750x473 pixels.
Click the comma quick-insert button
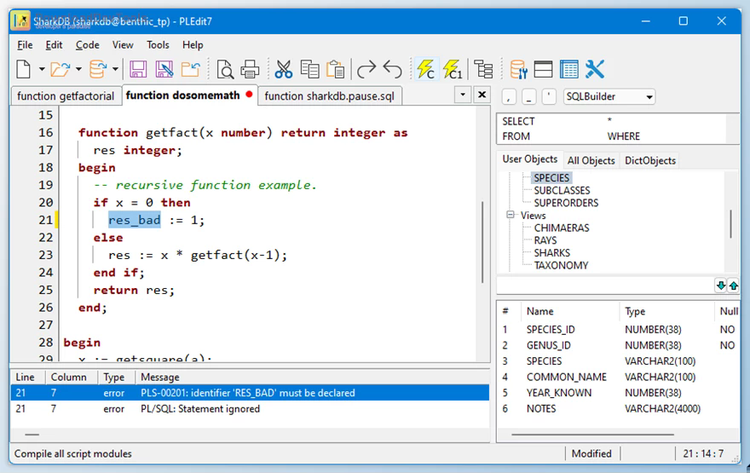pos(508,97)
